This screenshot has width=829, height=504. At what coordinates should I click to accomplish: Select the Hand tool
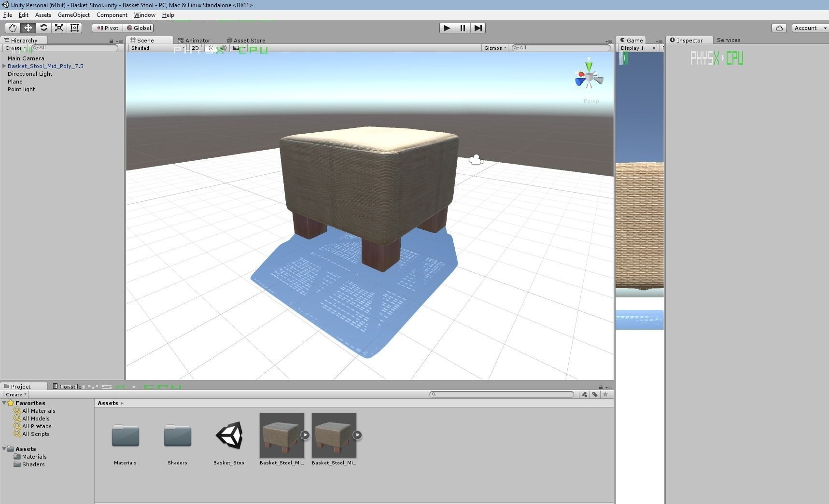(13, 28)
